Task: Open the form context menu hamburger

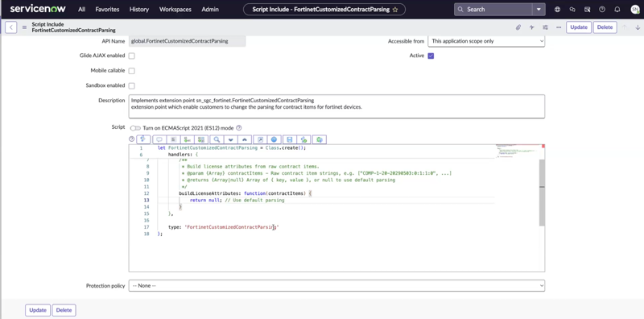Action: click(24, 27)
